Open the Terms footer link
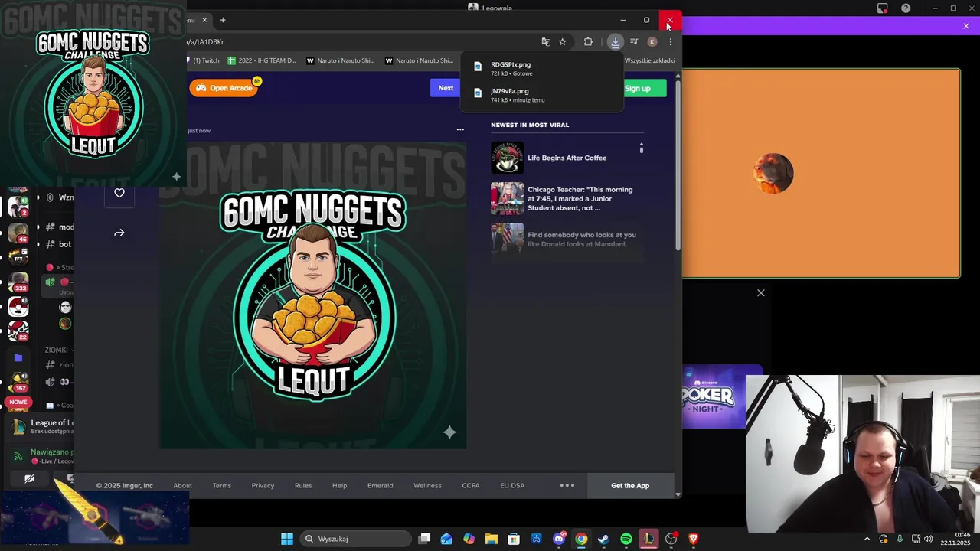This screenshot has width=980, height=551. (x=222, y=485)
